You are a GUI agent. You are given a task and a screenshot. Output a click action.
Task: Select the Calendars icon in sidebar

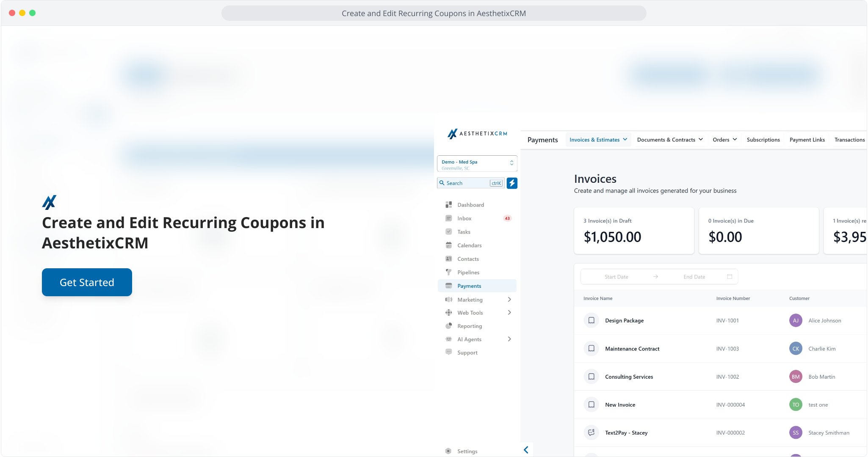pyautogui.click(x=448, y=245)
